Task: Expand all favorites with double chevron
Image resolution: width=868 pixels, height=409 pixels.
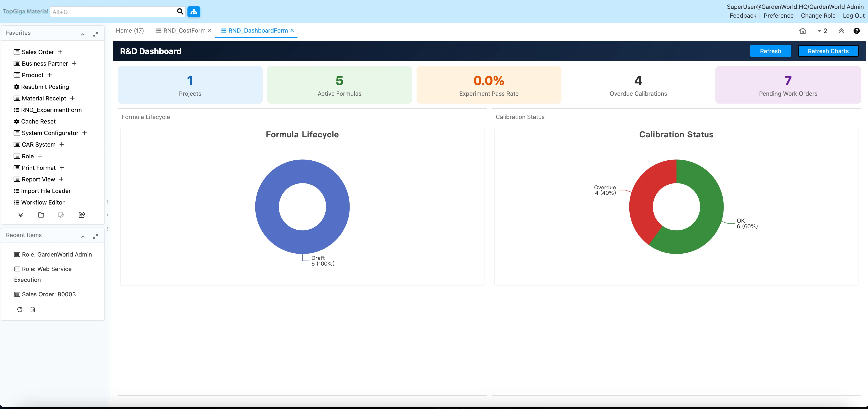Action: click(21, 215)
